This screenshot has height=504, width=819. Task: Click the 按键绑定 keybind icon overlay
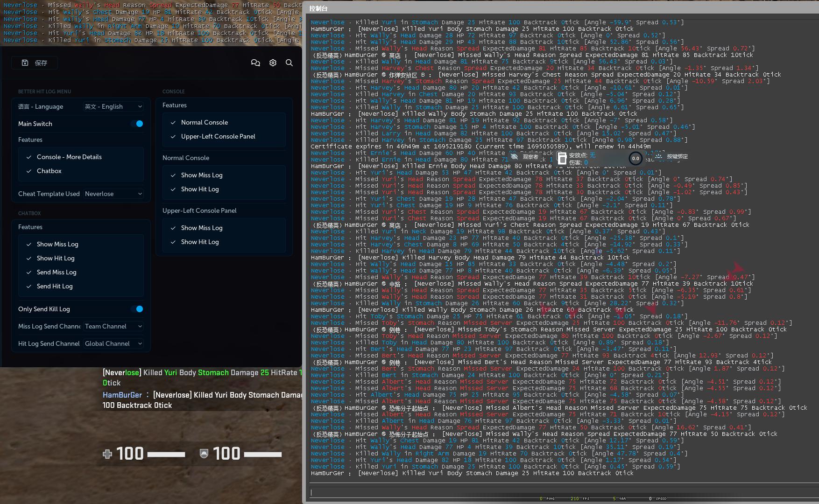[658, 157]
